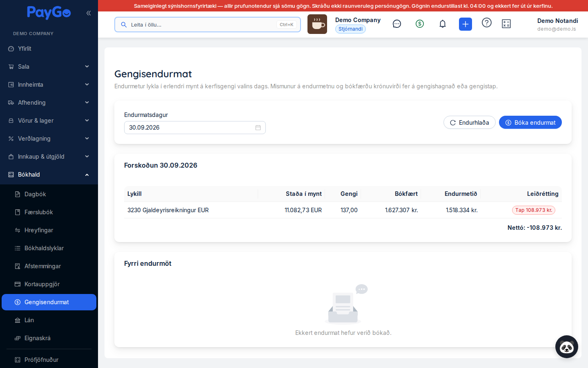Open Færslubók in sidebar
This screenshot has width=588, height=368.
(49, 212)
